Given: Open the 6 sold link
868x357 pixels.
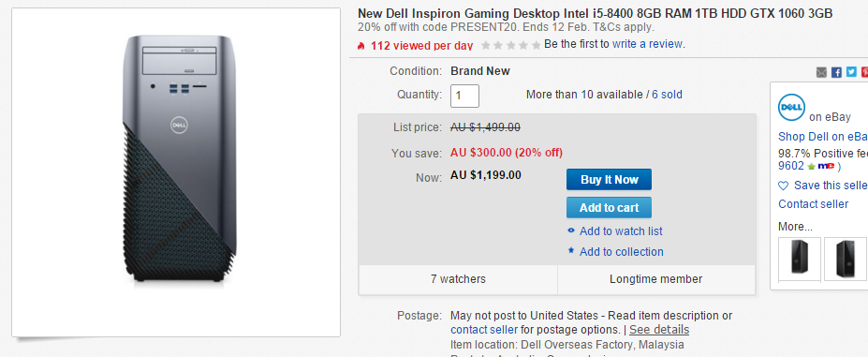Looking at the screenshot, I should point(667,95).
